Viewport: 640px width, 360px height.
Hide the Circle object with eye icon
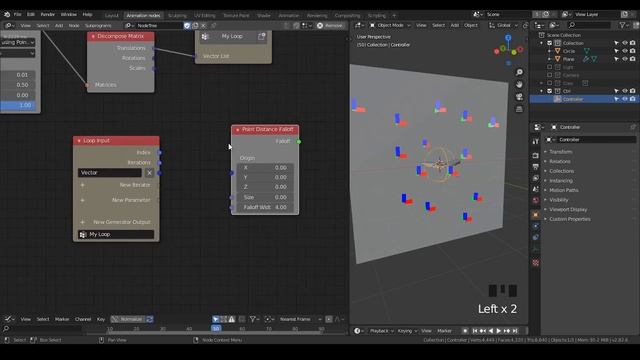click(624, 51)
